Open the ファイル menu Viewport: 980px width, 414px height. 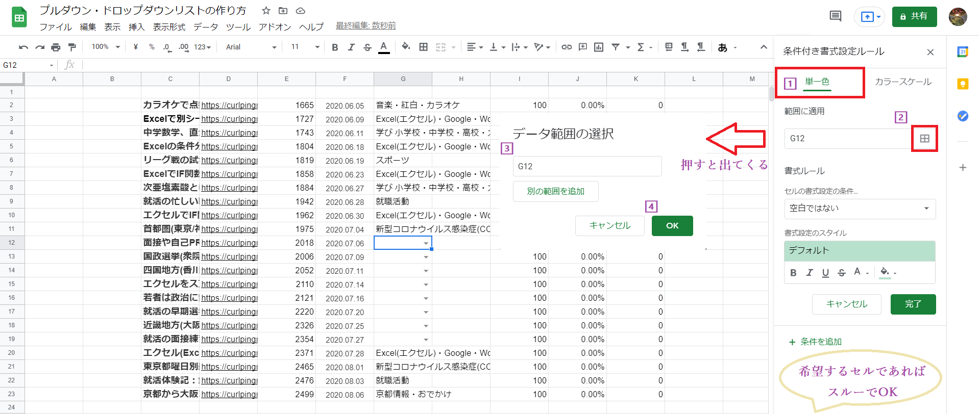(x=56, y=27)
